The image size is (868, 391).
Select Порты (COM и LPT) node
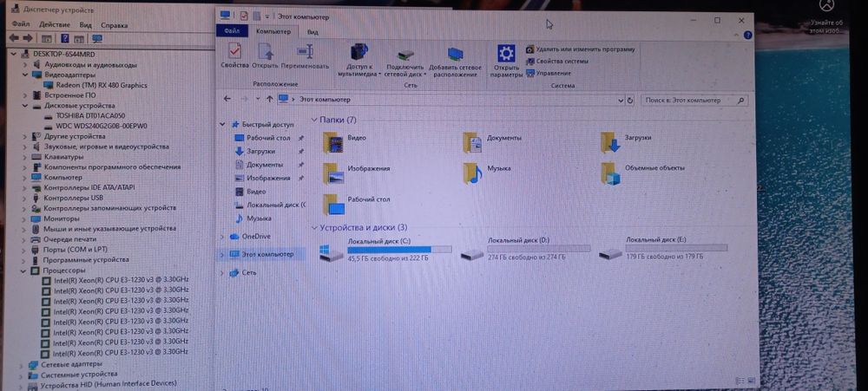[69, 250]
